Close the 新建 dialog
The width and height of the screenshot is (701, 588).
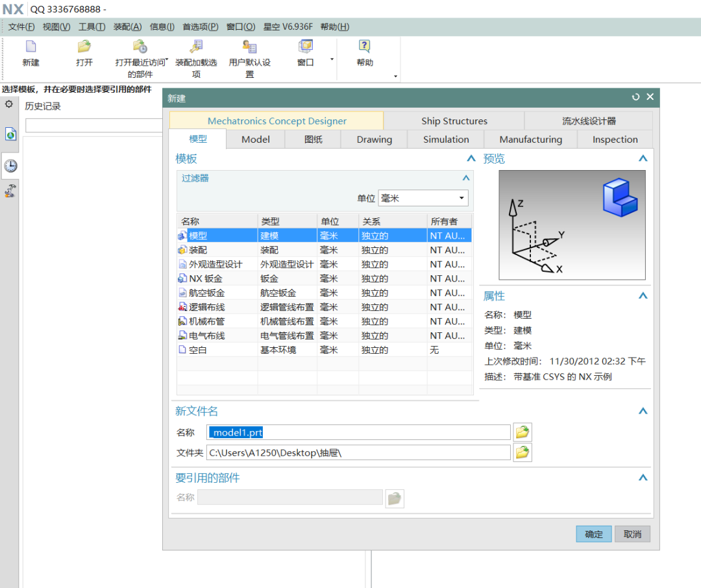click(650, 97)
